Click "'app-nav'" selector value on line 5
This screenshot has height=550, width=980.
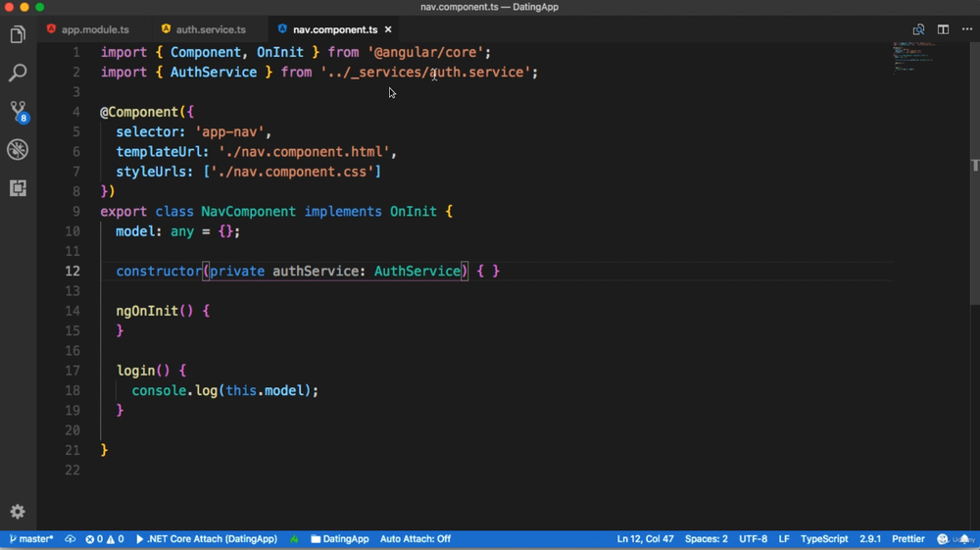tap(229, 132)
